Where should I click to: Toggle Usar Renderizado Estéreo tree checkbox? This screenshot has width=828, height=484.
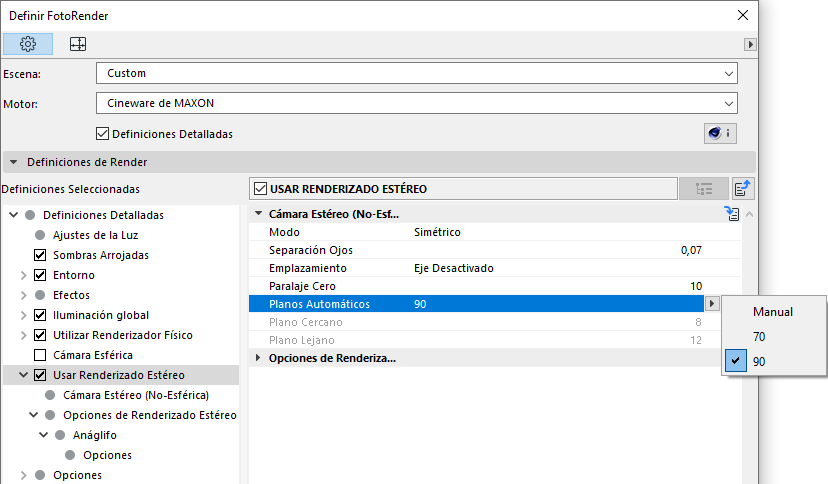pyautogui.click(x=40, y=375)
